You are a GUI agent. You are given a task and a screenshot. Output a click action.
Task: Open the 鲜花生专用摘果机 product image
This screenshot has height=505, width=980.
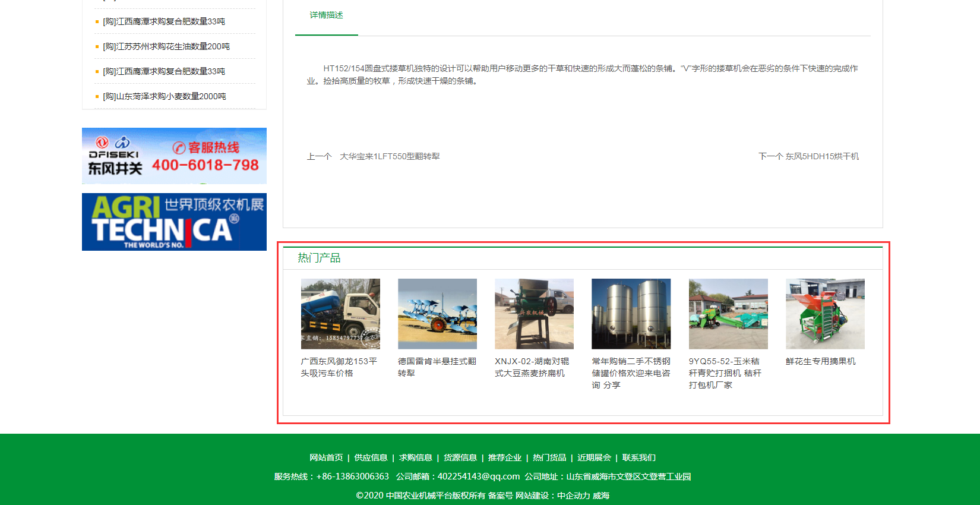(825, 314)
